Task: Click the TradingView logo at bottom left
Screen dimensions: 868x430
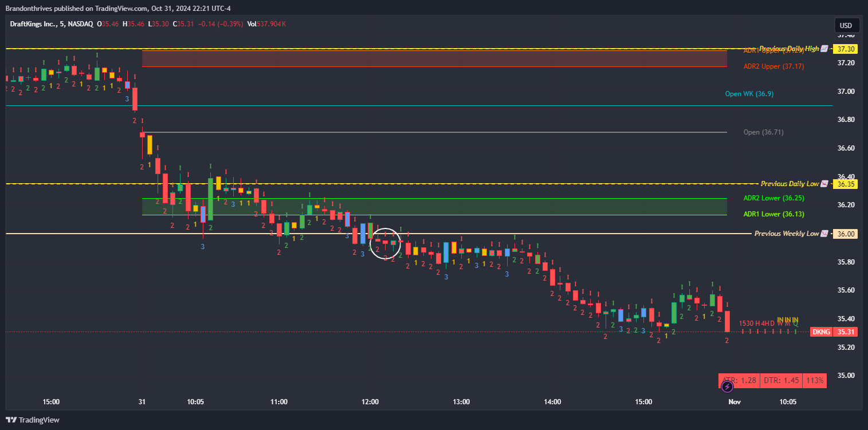Action: 33,420
